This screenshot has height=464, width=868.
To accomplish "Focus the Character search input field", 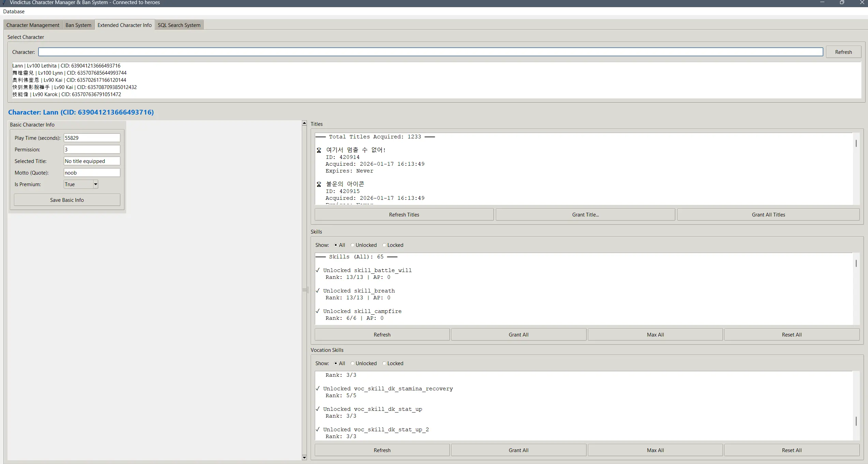I will point(430,52).
